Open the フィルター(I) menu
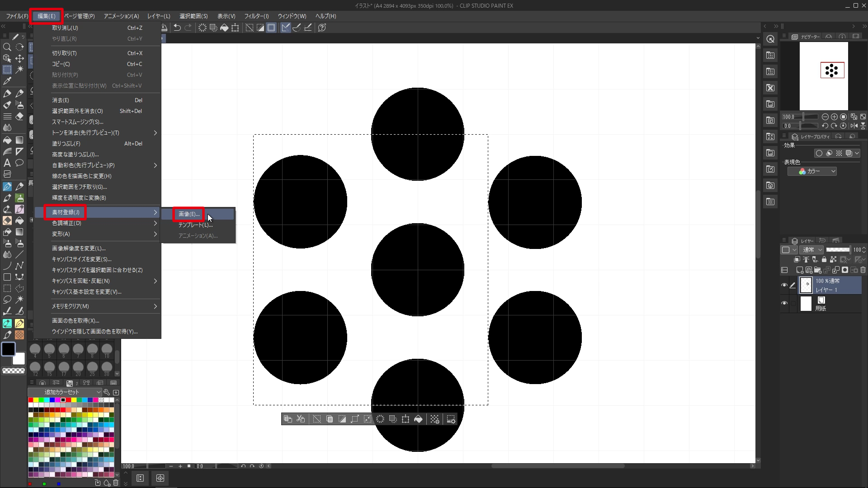Screen dimensions: 868x488 (x=256, y=16)
